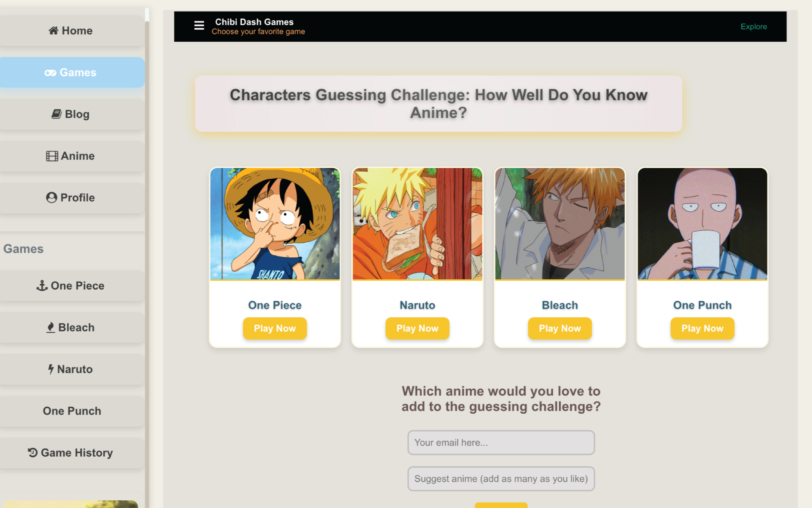Click the Profile user icon
812x508 pixels.
51,197
